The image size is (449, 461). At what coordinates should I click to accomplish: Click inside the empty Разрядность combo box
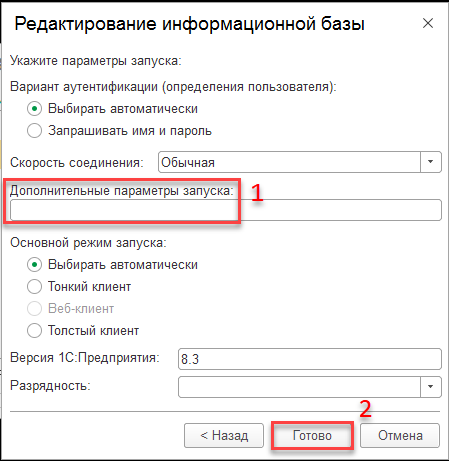pos(299,387)
